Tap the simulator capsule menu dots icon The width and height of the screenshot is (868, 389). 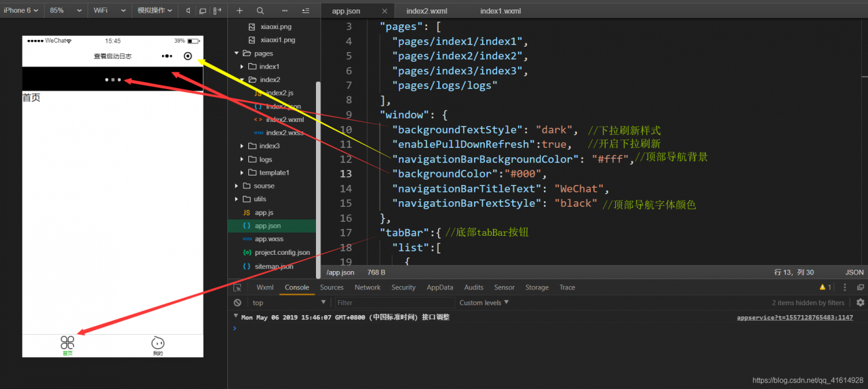tap(167, 56)
